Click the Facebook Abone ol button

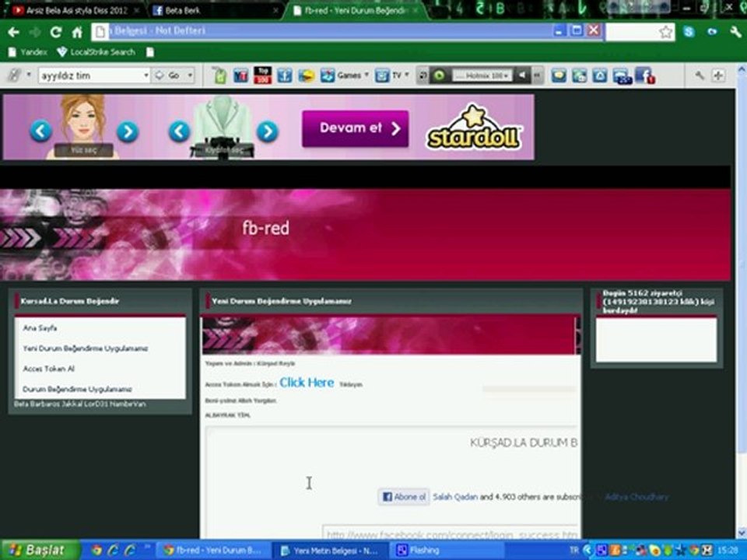coord(404,497)
